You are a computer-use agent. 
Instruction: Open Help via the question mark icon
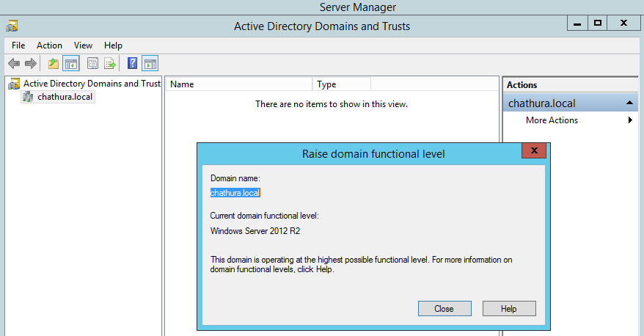pos(132,63)
